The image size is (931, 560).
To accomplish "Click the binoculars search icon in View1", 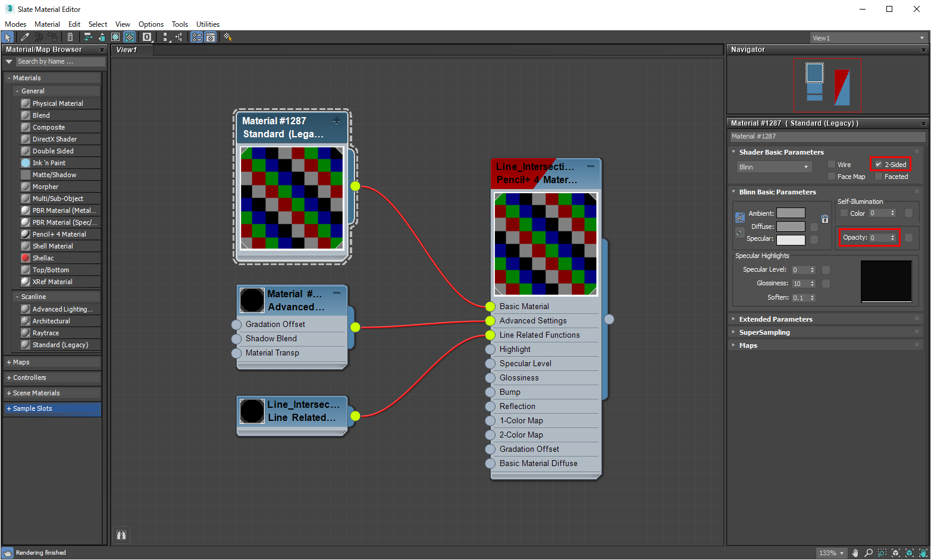I will [x=121, y=535].
